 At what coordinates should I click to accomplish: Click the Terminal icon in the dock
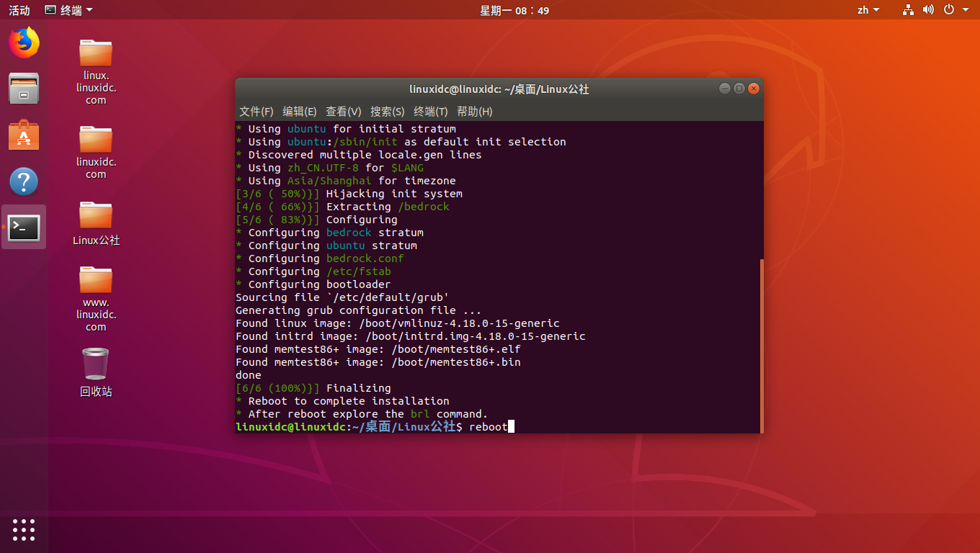tap(24, 228)
